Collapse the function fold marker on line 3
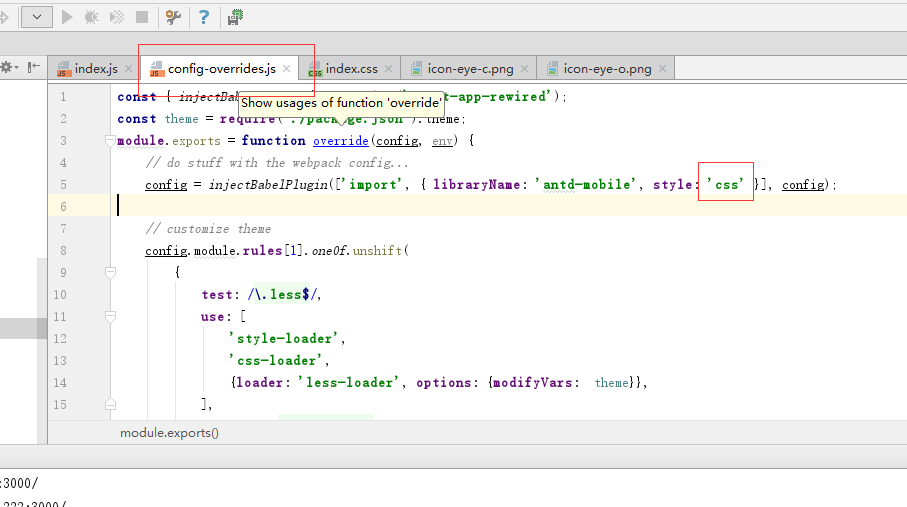The width and height of the screenshot is (907, 507). (x=110, y=140)
